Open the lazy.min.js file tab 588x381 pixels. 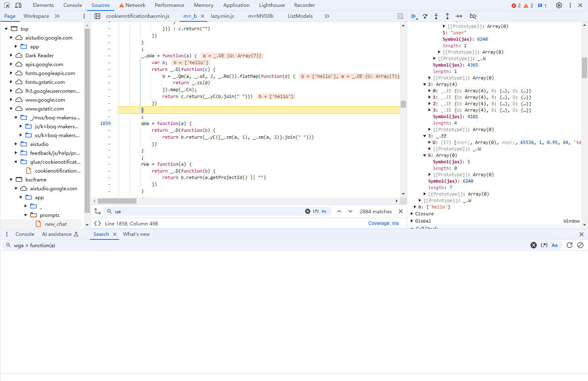point(222,16)
